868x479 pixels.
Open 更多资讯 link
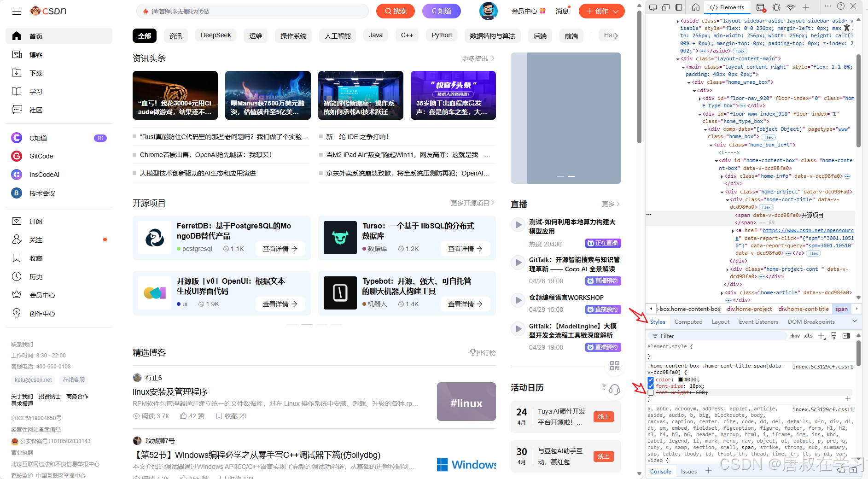(478, 58)
